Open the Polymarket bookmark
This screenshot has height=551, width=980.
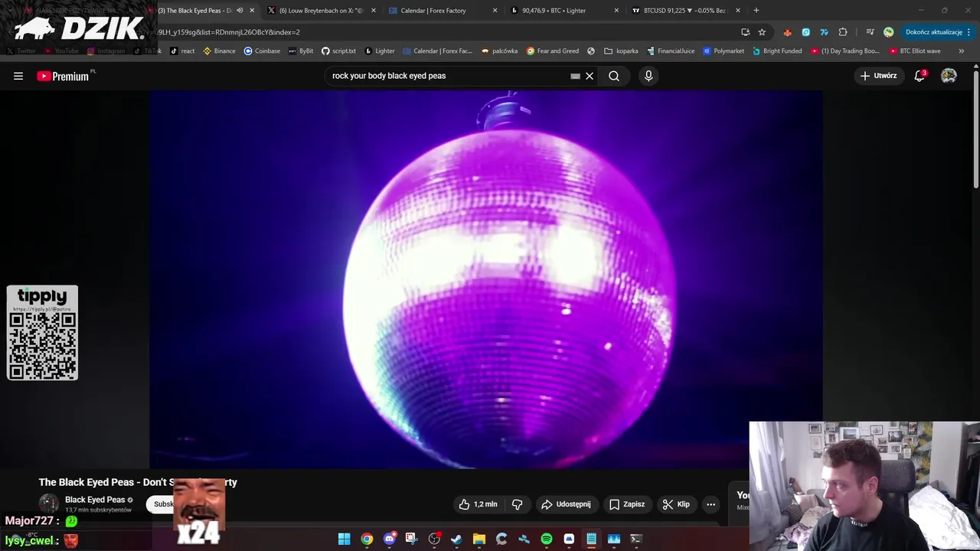coord(724,51)
